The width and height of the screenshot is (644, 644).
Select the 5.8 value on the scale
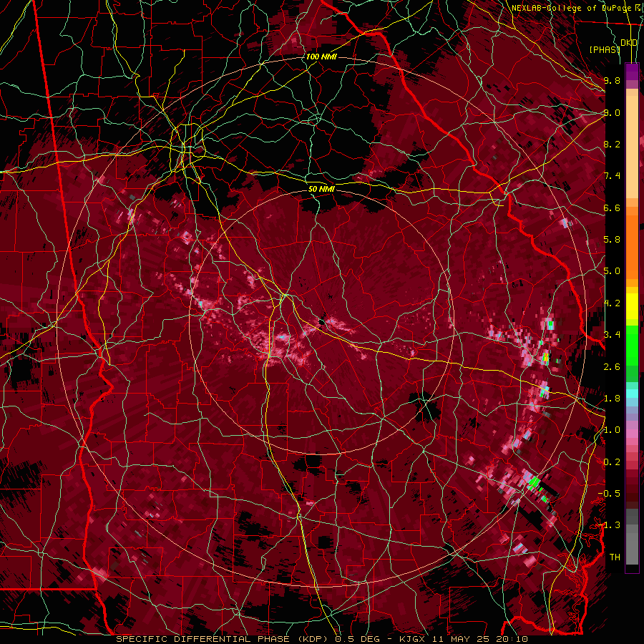[612, 240]
